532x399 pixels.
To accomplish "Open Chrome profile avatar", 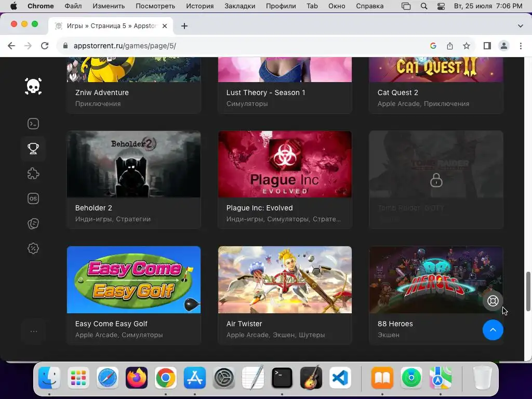I will pos(504,46).
